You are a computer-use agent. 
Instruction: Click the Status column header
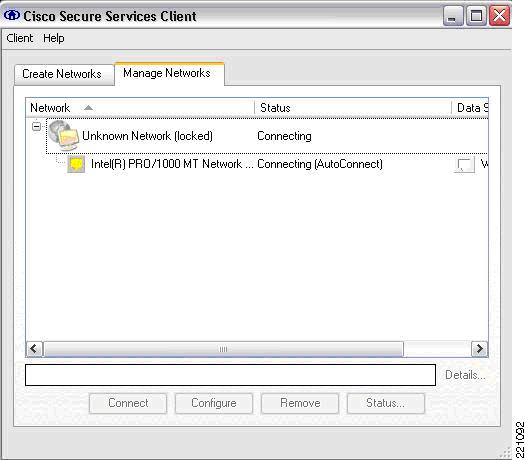[x=353, y=108]
